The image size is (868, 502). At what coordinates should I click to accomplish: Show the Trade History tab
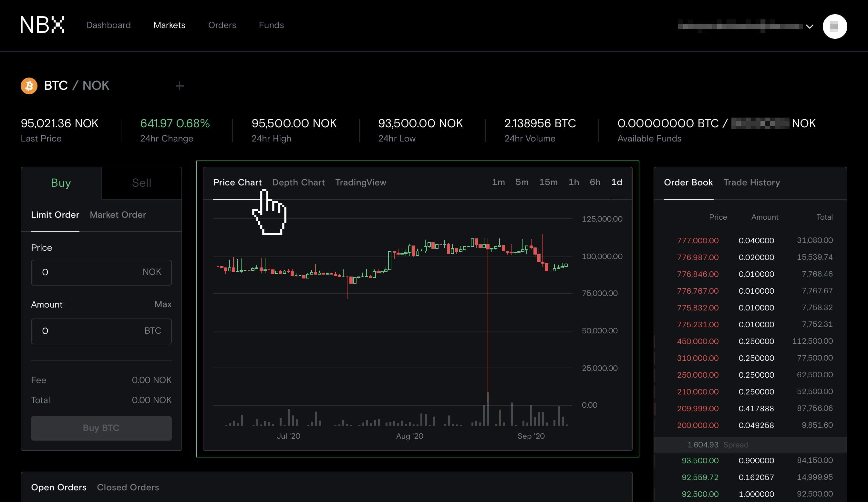751,182
